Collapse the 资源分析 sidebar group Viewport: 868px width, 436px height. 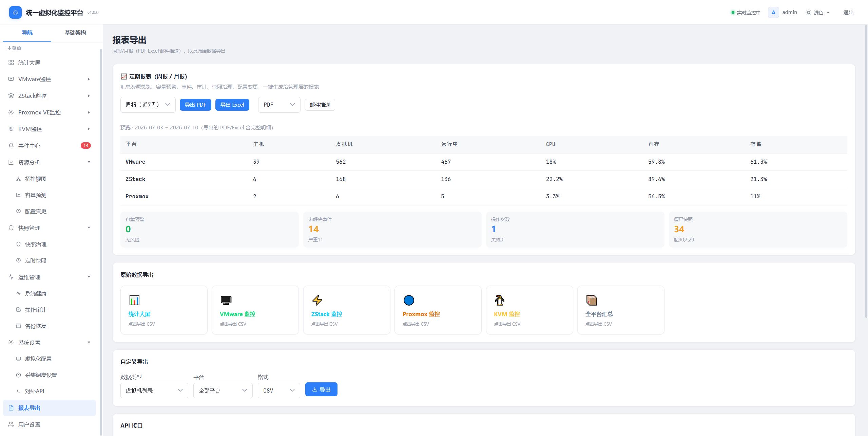pos(50,162)
